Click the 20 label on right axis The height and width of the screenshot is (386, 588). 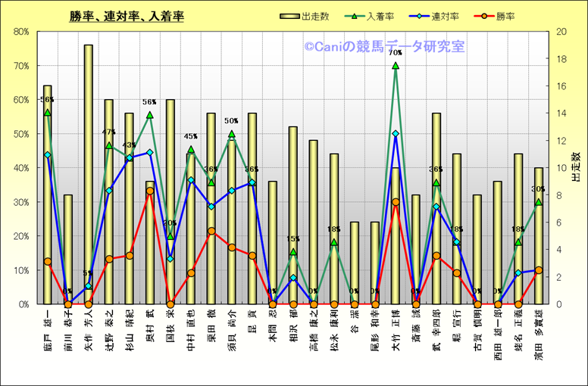tap(561, 32)
